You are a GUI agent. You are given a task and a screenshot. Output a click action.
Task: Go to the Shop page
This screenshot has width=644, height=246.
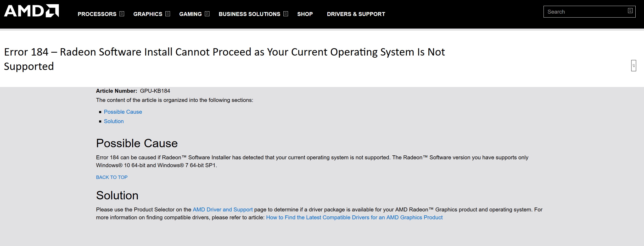click(x=305, y=14)
